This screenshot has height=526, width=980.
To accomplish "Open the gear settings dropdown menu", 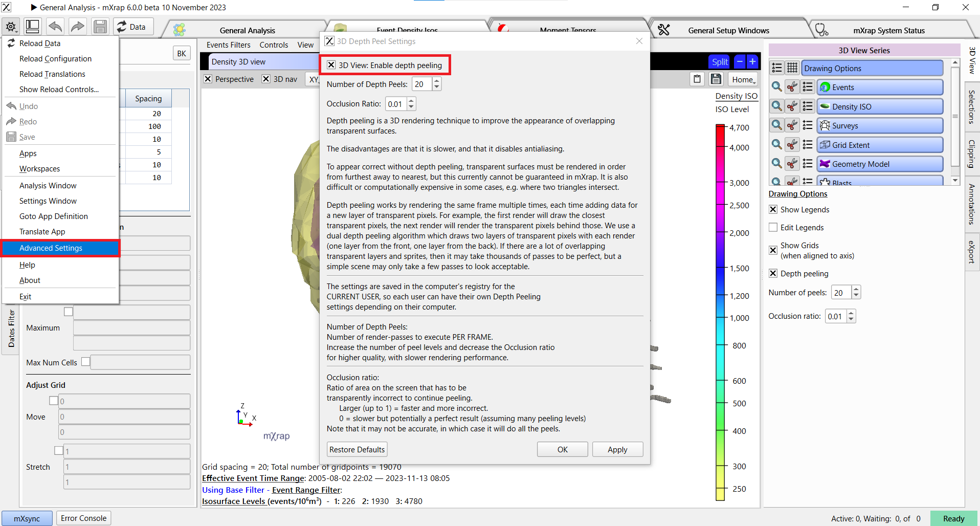I will (11, 27).
